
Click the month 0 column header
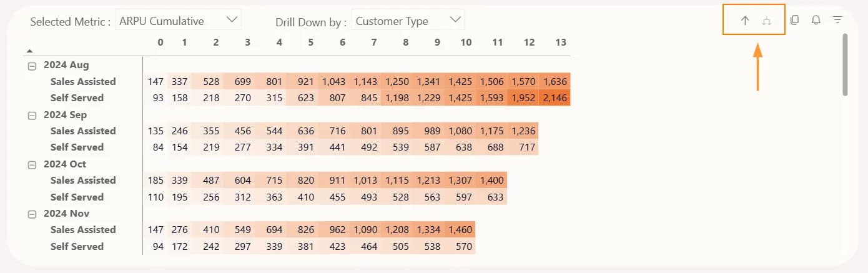pos(160,42)
